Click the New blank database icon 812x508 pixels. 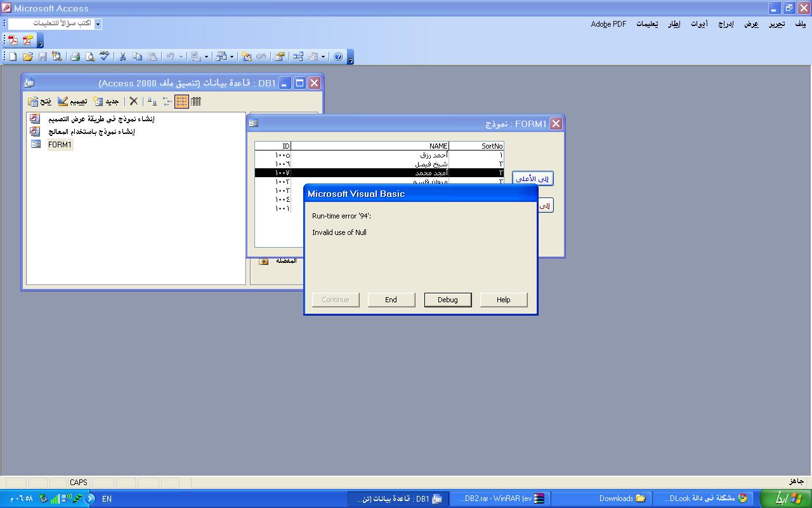pyautogui.click(x=13, y=57)
